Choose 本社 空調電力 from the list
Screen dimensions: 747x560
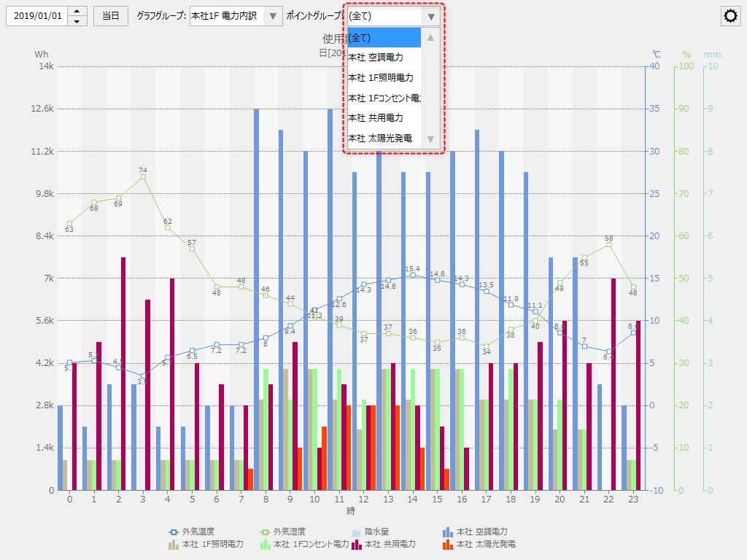pos(384,57)
